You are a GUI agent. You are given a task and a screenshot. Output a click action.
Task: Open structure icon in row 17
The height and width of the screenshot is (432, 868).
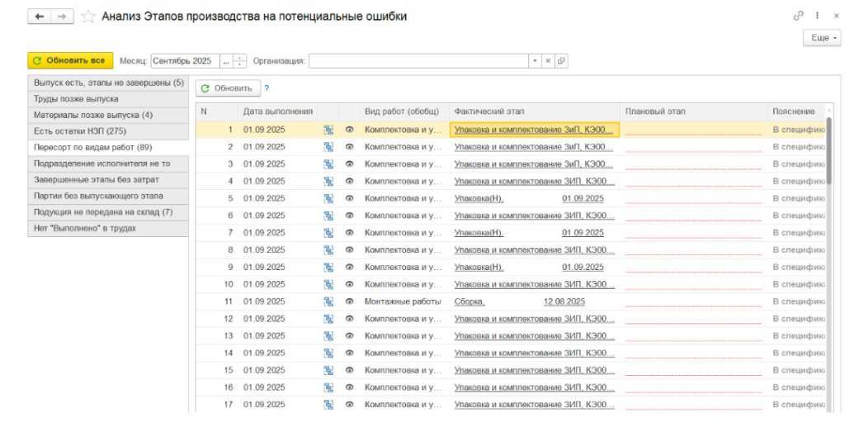click(329, 404)
